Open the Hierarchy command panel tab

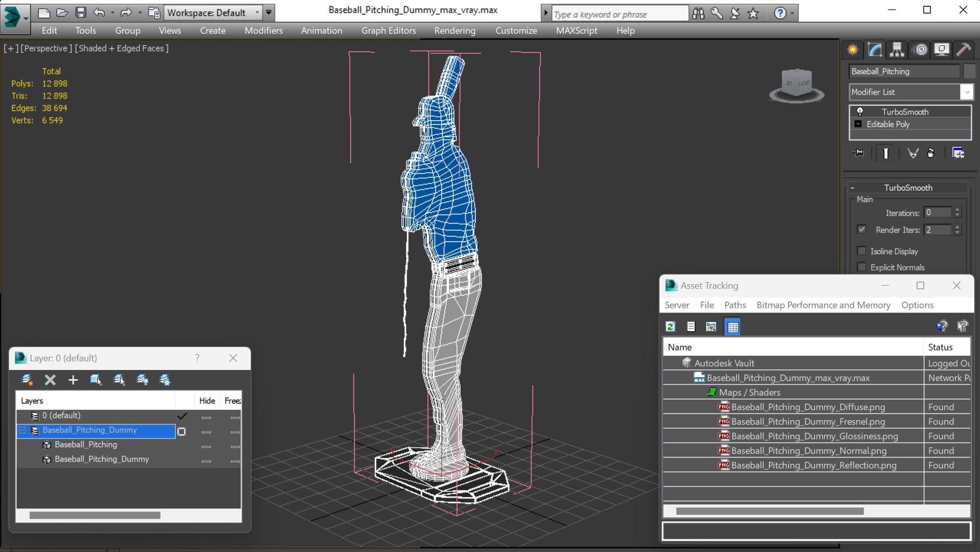click(x=897, y=50)
